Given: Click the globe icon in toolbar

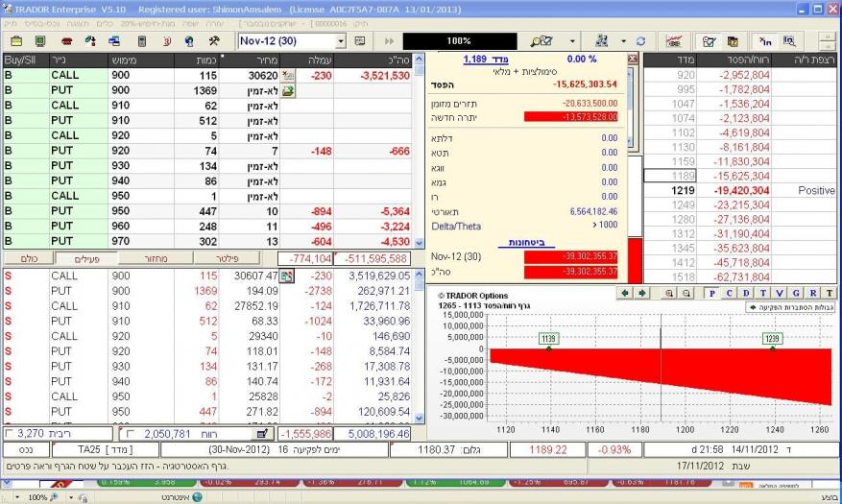Looking at the screenshot, I should [x=189, y=42].
